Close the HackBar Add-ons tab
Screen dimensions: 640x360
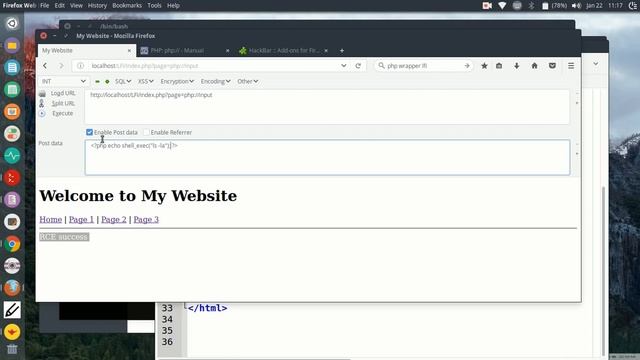pos(326,51)
